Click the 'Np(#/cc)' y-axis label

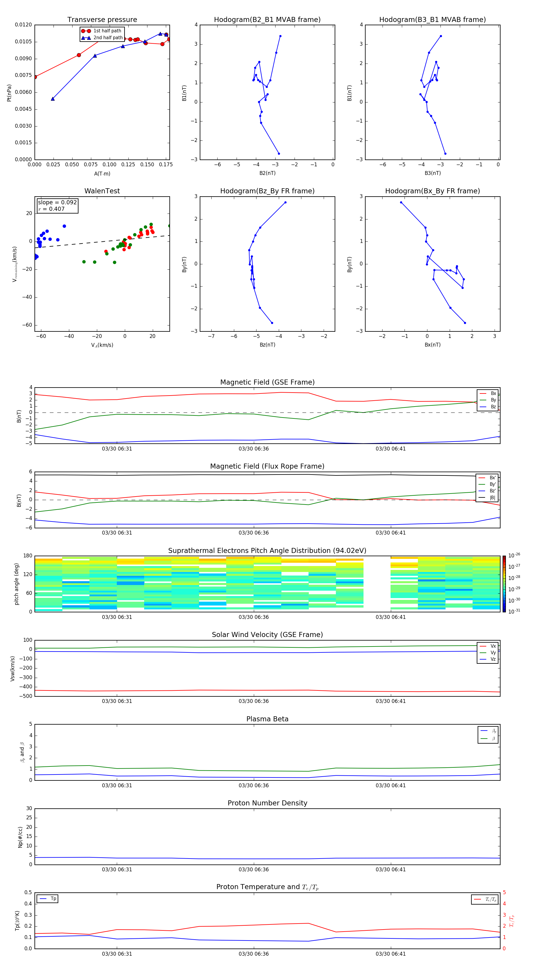coord(20,837)
